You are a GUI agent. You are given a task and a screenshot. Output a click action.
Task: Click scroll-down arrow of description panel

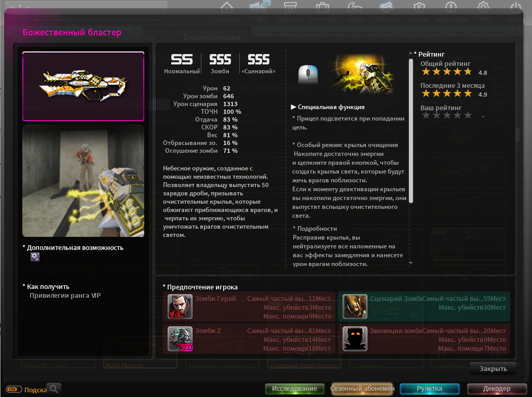[x=411, y=263]
